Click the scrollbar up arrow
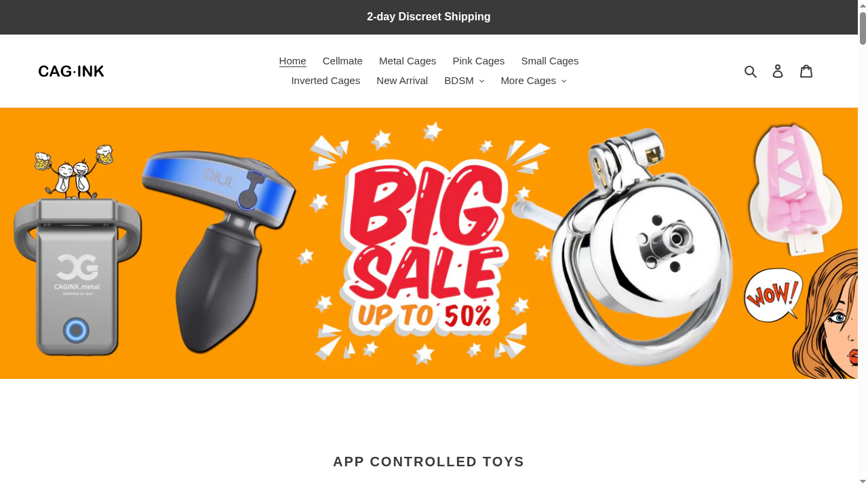868x488 pixels. (863, 5)
